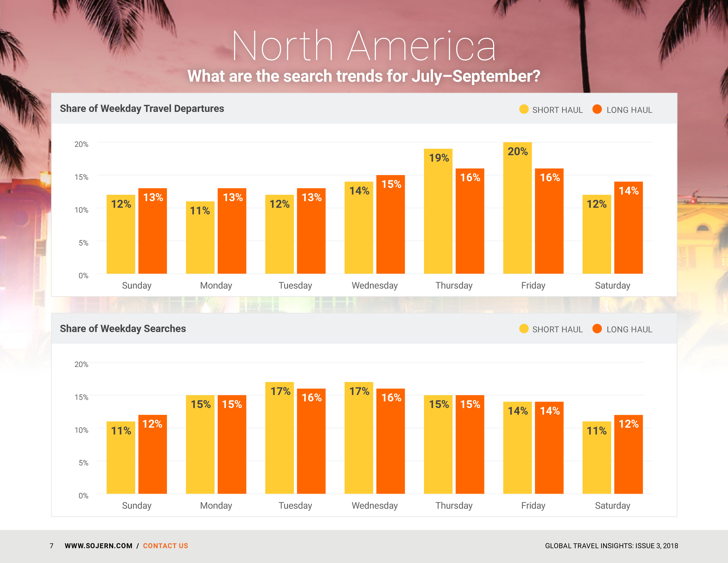Click the Share of Weekday Searches heading

coord(123,329)
